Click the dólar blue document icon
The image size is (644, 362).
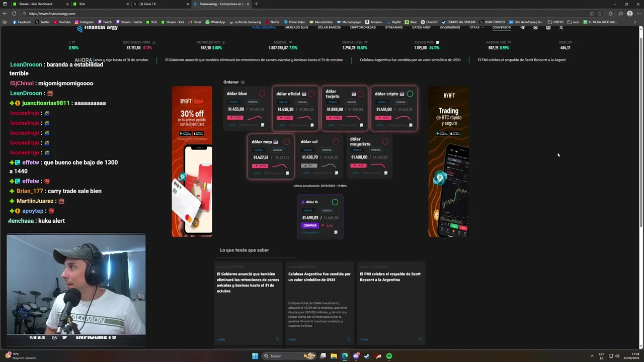263,125
